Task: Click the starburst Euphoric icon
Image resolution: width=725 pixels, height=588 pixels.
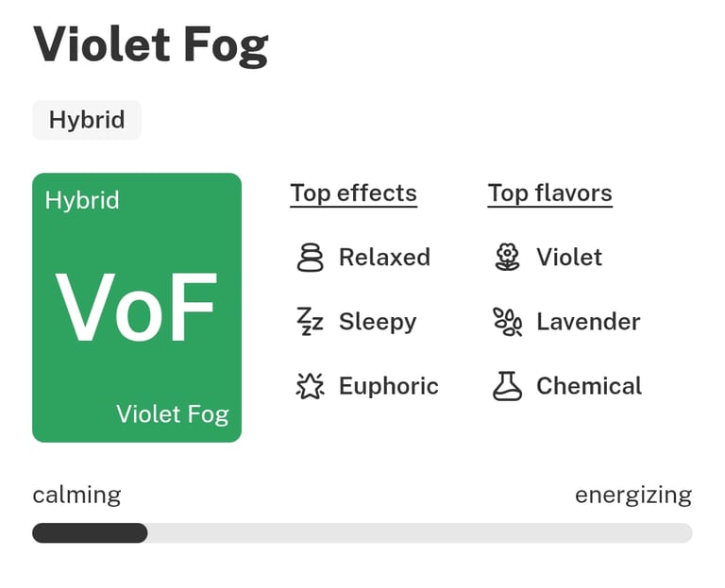Action: tap(310, 386)
